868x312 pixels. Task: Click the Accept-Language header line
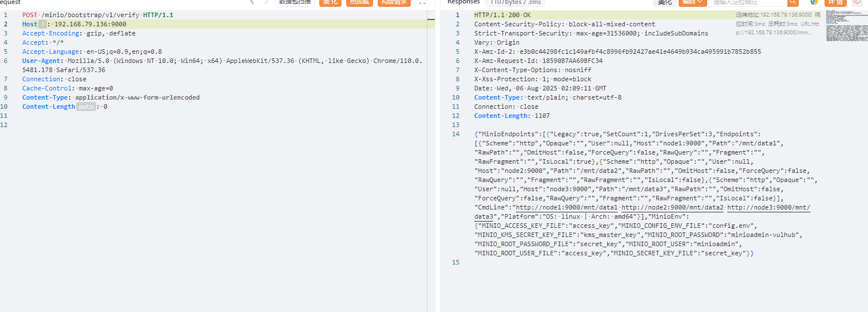point(92,52)
